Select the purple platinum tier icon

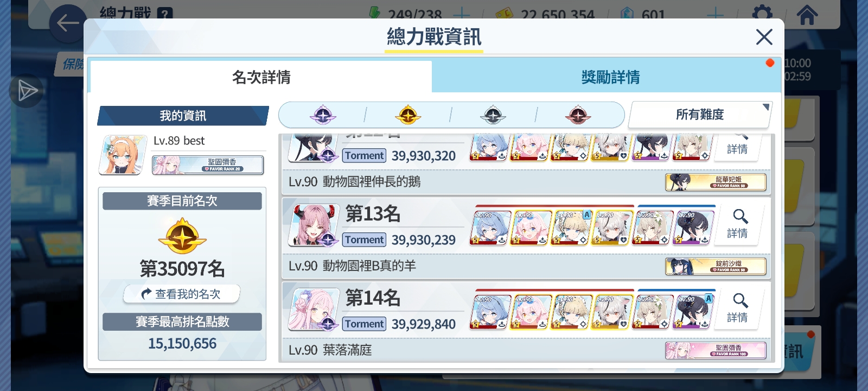click(x=323, y=115)
